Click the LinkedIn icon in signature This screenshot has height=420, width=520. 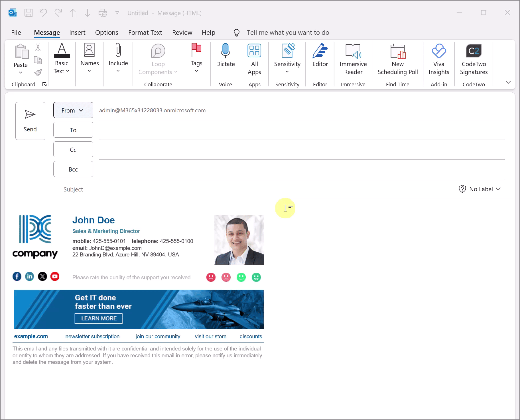(x=29, y=276)
